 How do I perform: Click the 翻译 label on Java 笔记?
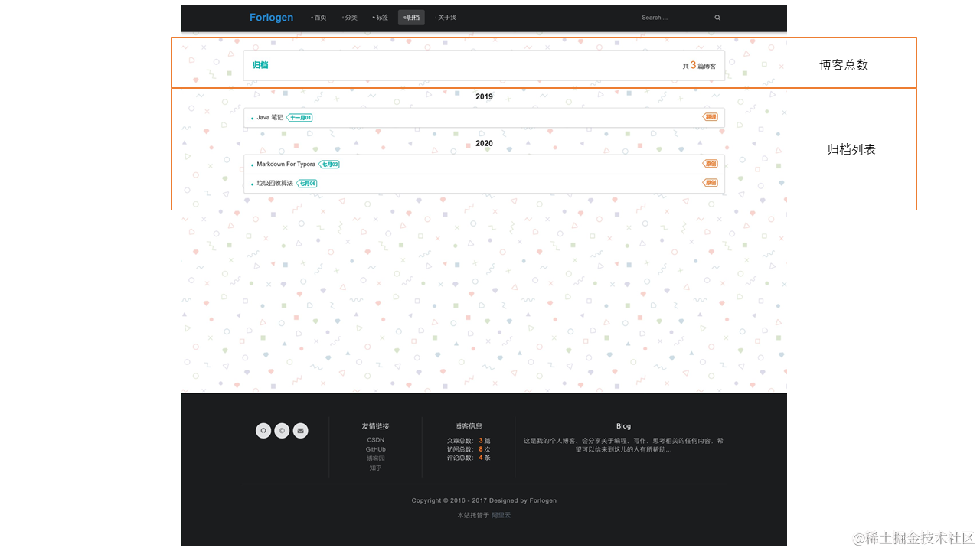coord(710,117)
